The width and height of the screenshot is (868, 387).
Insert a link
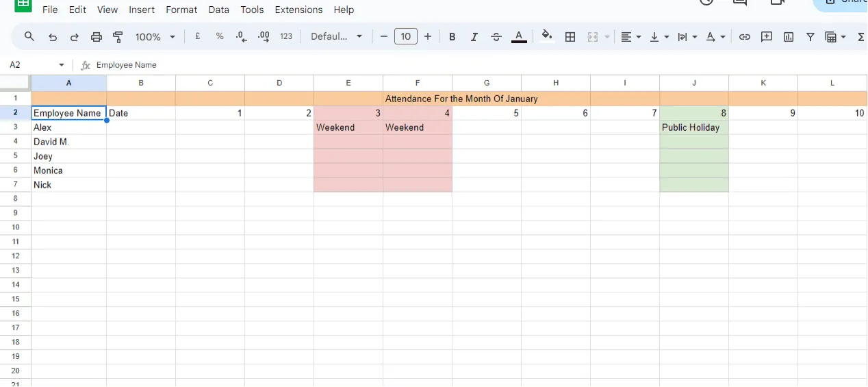click(x=745, y=37)
